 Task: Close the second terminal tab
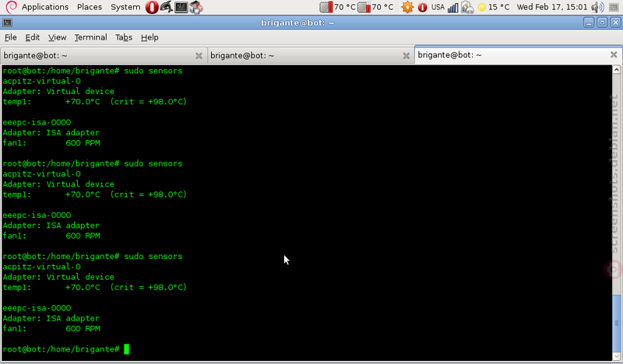(407, 56)
